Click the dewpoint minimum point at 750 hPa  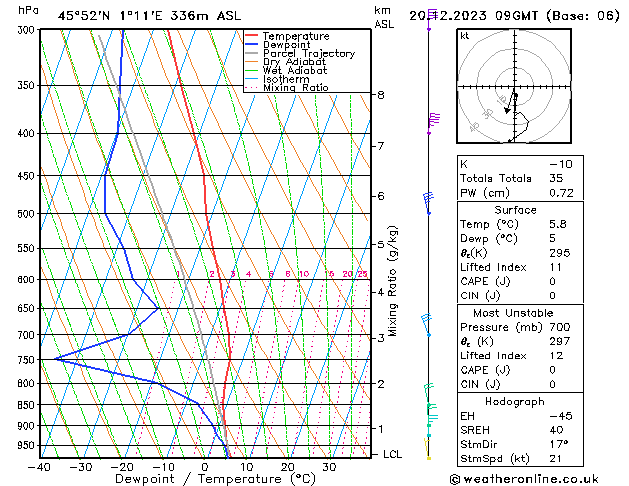(x=55, y=359)
